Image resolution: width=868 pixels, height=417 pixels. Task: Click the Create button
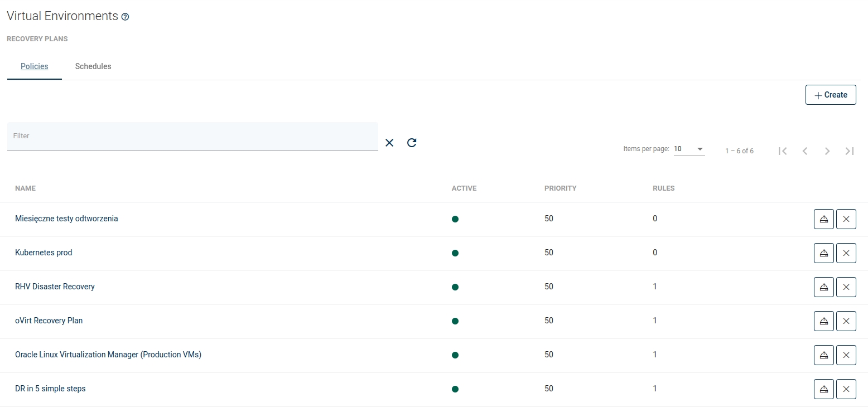(831, 95)
